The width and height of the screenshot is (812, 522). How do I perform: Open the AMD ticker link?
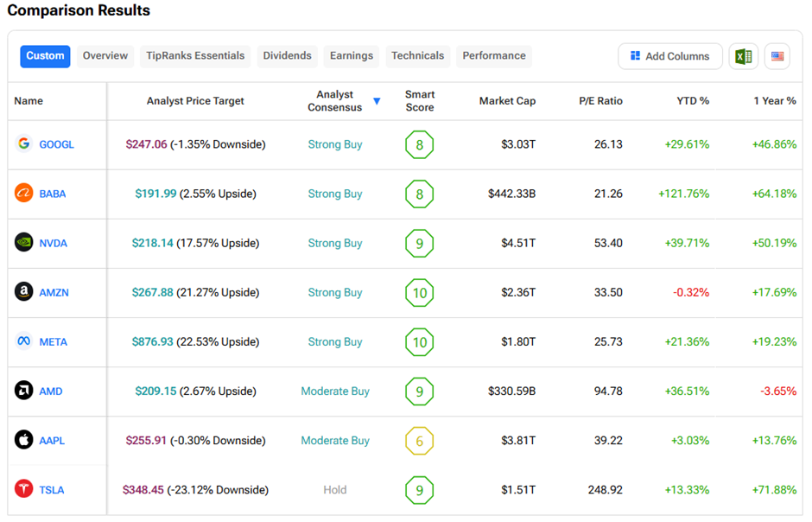[x=51, y=391]
